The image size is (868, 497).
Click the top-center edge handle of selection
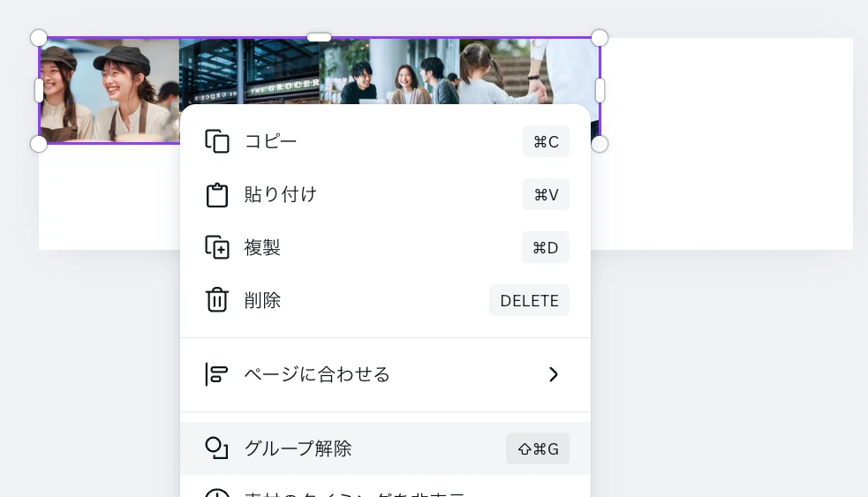coord(319,37)
